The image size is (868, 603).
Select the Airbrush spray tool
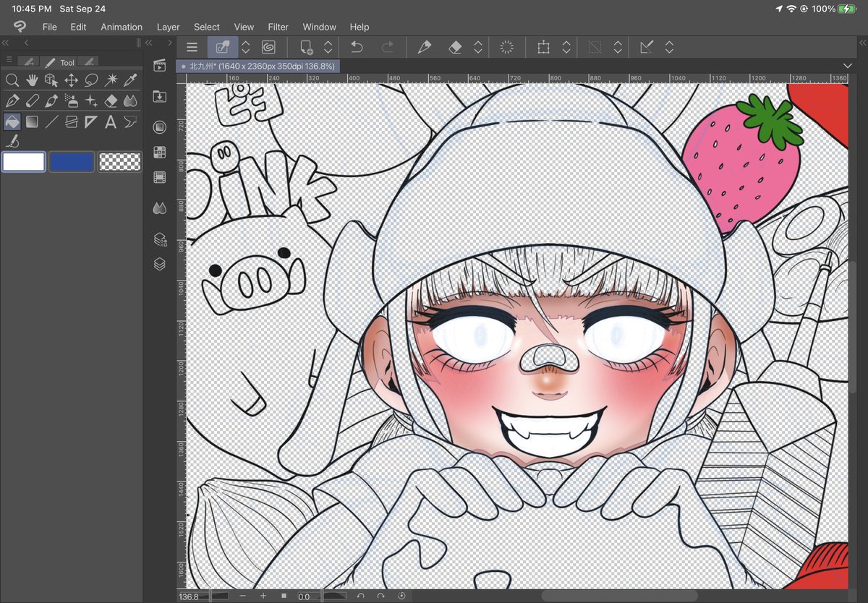click(72, 100)
